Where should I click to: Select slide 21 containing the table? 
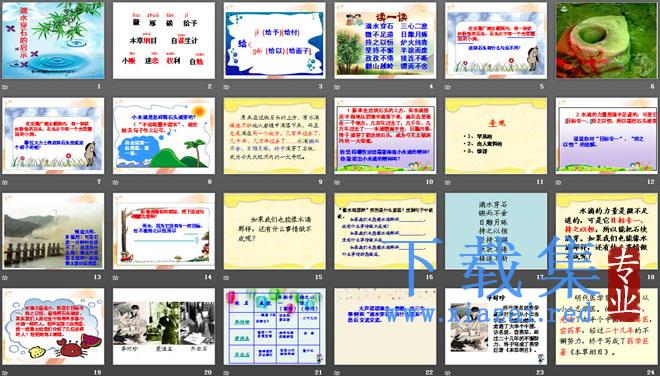point(274,326)
